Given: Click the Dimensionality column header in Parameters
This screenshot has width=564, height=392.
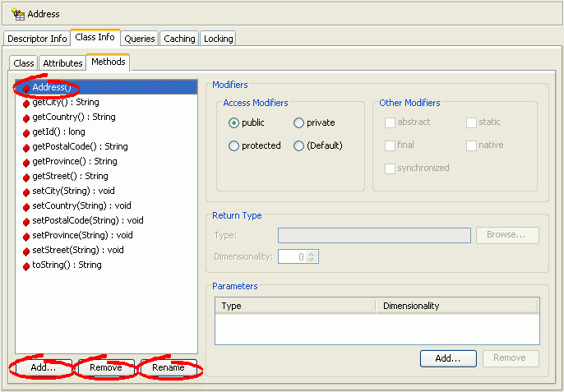Looking at the screenshot, I should [x=457, y=306].
